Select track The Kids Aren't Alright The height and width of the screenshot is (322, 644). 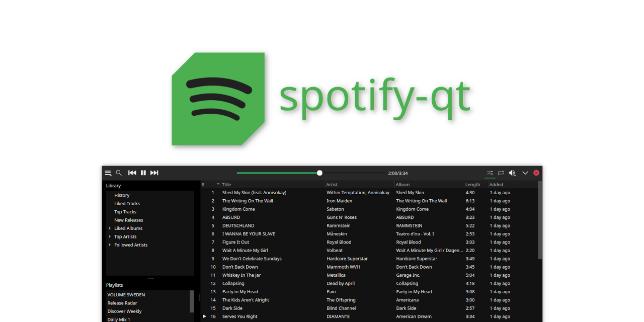[x=246, y=300]
